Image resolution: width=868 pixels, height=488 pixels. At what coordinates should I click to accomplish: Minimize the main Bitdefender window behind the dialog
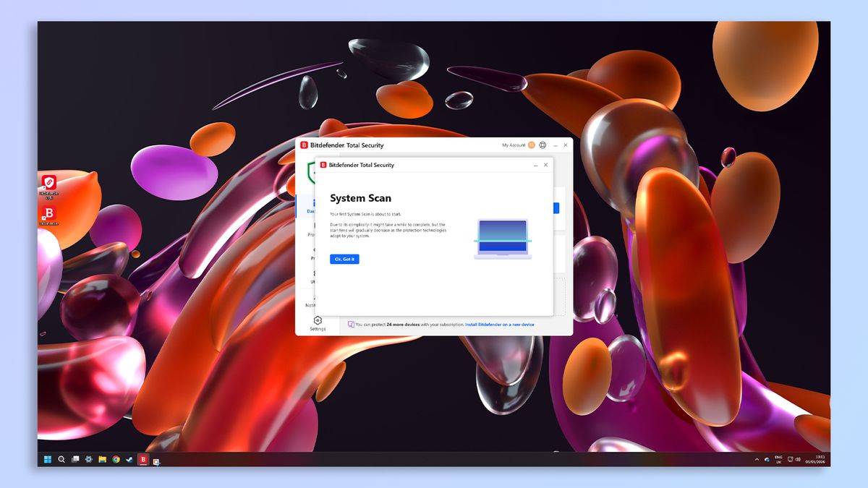(x=556, y=145)
